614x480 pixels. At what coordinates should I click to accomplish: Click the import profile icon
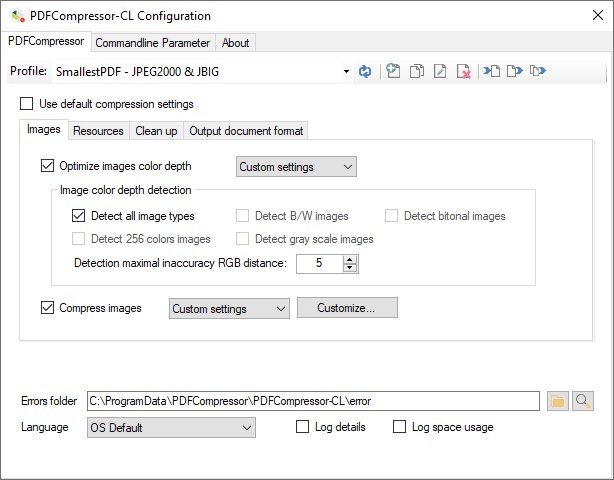click(x=491, y=71)
